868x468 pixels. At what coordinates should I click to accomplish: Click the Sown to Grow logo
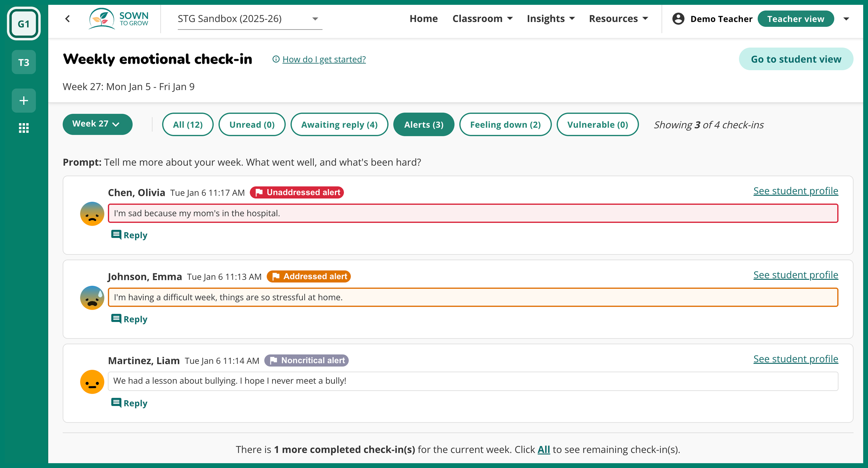[119, 19]
